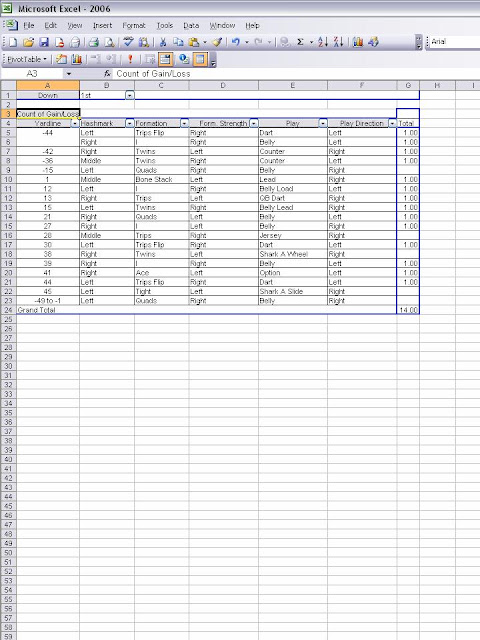Run the Spelling check icon
Viewport: 480px width, 640px height.
(129, 42)
